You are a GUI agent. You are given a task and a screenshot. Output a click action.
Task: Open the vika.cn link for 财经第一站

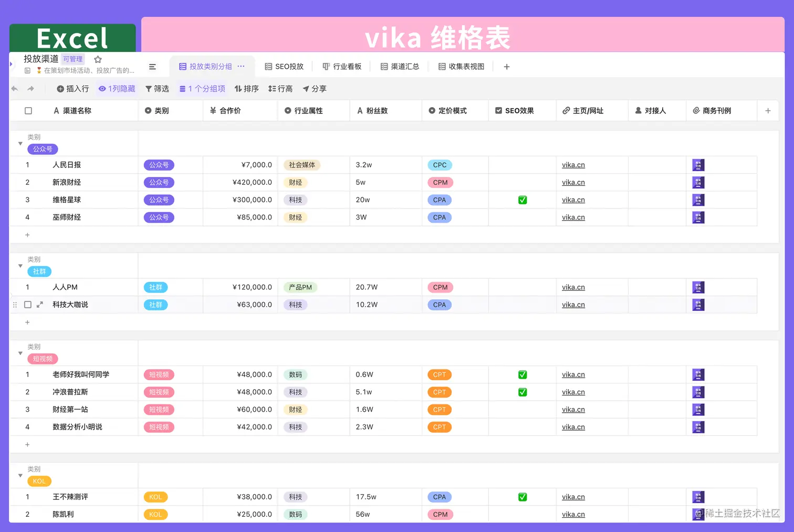(573, 410)
